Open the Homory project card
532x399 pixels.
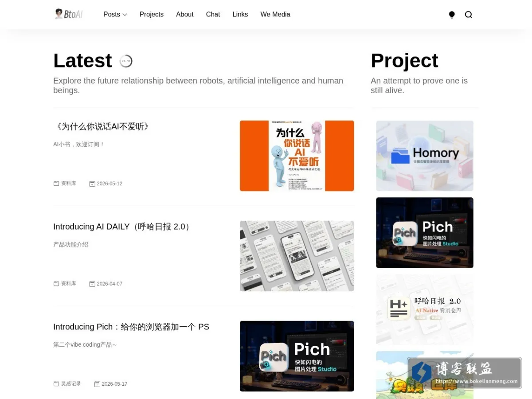pyautogui.click(x=425, y=156)
